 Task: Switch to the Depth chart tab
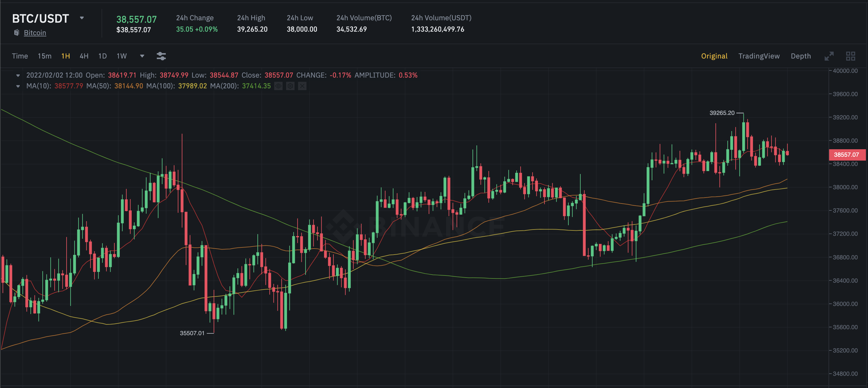(x=800, y=56)
